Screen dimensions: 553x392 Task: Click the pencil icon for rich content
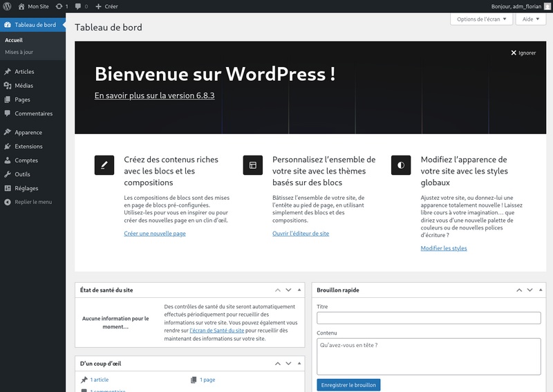pyautogui.click(x=104, y=165)
